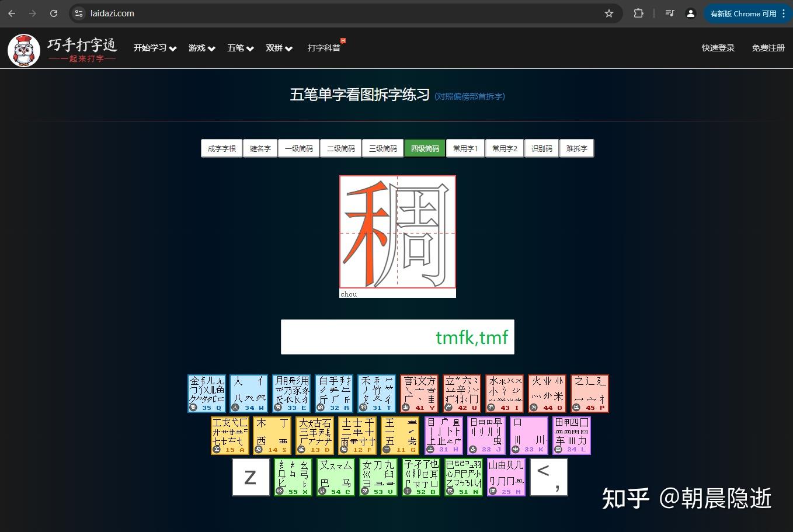Image resolution: width=793 pixels, height=532 pixels.
Task: Click the 15 A key card
Action: (x=230, y=435)
